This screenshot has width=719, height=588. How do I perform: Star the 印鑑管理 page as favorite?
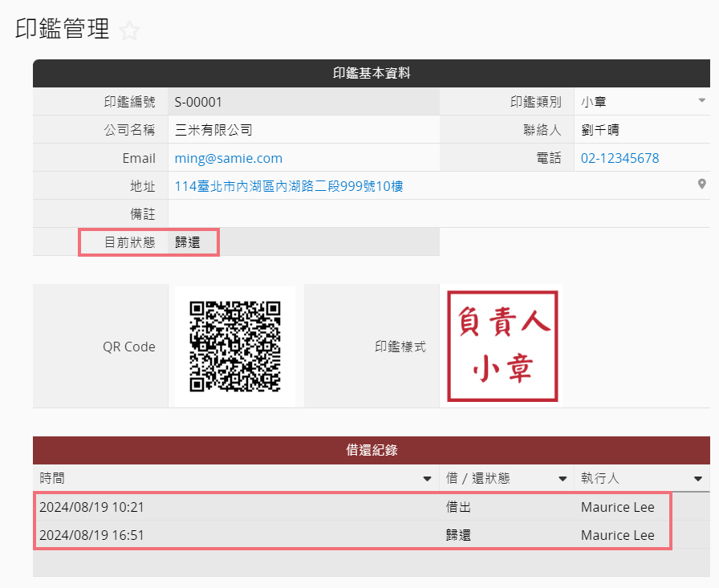pyautogui.click(x=129, y=31)
